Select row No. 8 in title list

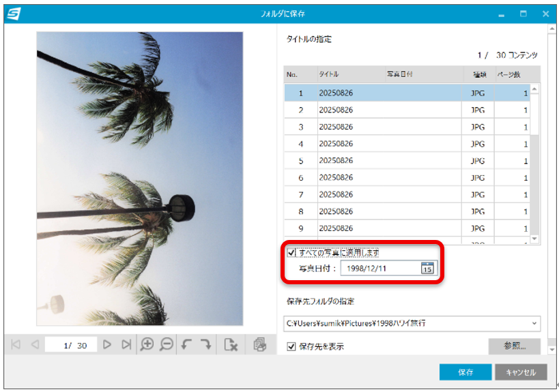tap(407, 211)
